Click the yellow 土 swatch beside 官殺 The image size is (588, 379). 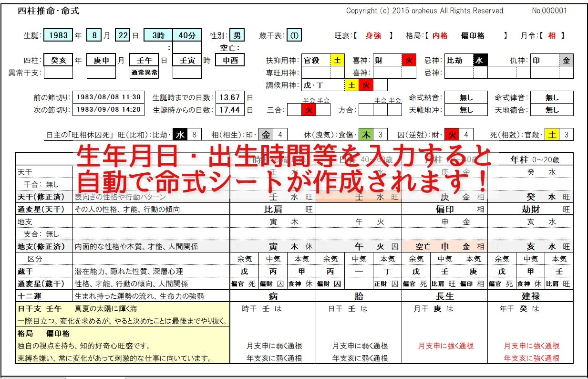pyautogui.click(x=337, y=61)
